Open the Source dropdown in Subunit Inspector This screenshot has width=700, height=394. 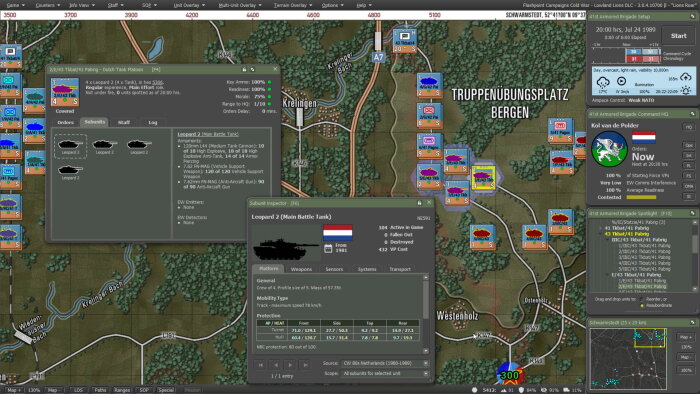coord(385,363)
